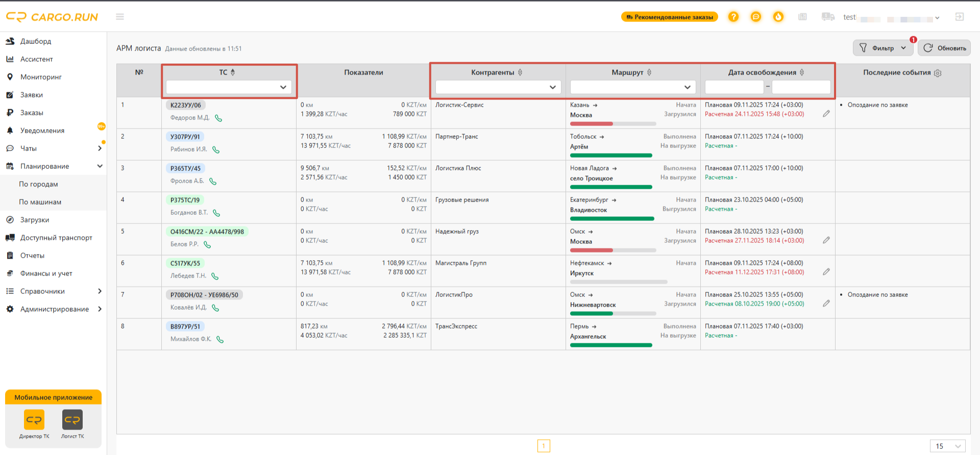Open the ТС filter dropdown
980x455 pixels.
[x=229, y=87]
